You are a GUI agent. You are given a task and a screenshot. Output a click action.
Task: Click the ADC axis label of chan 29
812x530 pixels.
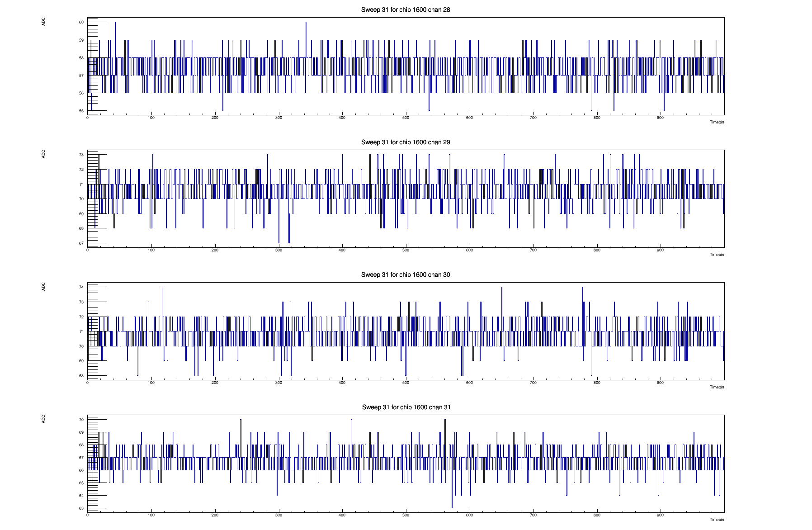coord(44,154)
